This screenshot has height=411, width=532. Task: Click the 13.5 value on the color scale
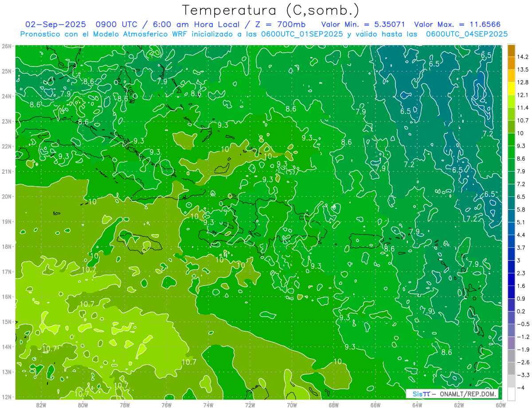(x=523, y=70)
